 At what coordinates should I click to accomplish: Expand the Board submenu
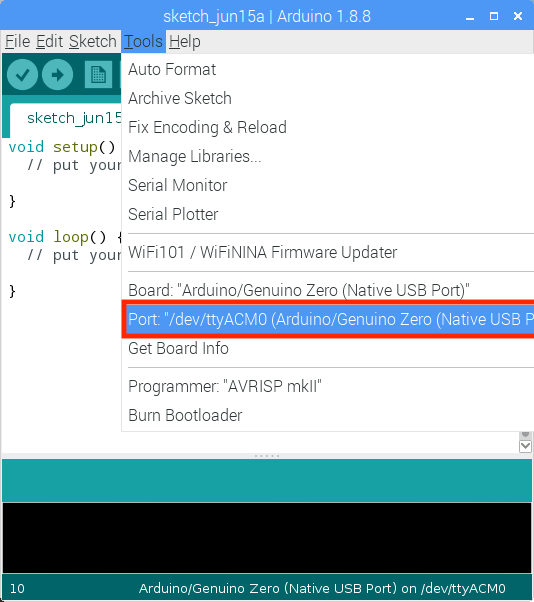(x=327, y=290)
